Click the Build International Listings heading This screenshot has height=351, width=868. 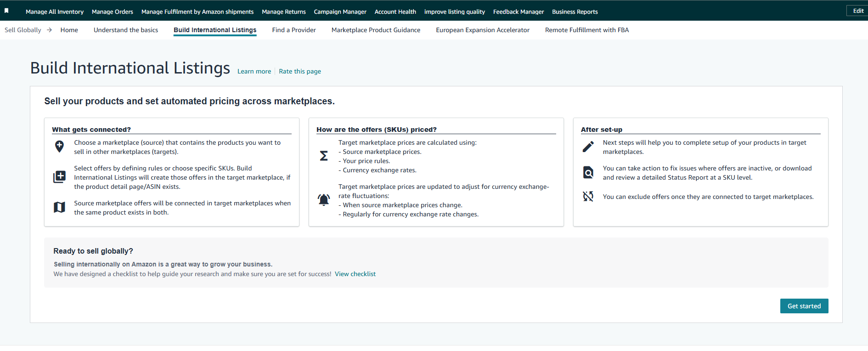click(130, 68)
